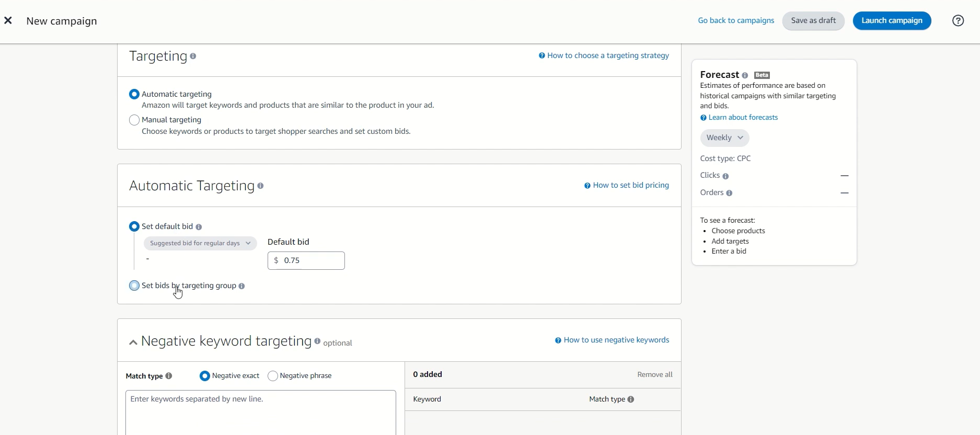980x435 pixels.
Task: Collapse the Negative keyword targeting section
Action: click(133, 342)
